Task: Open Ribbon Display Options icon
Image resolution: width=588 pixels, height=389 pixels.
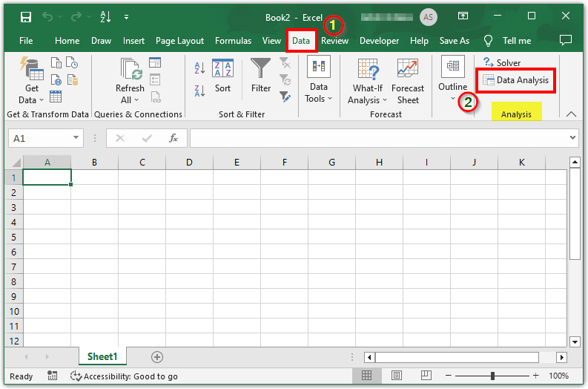Action: (463, 16)
